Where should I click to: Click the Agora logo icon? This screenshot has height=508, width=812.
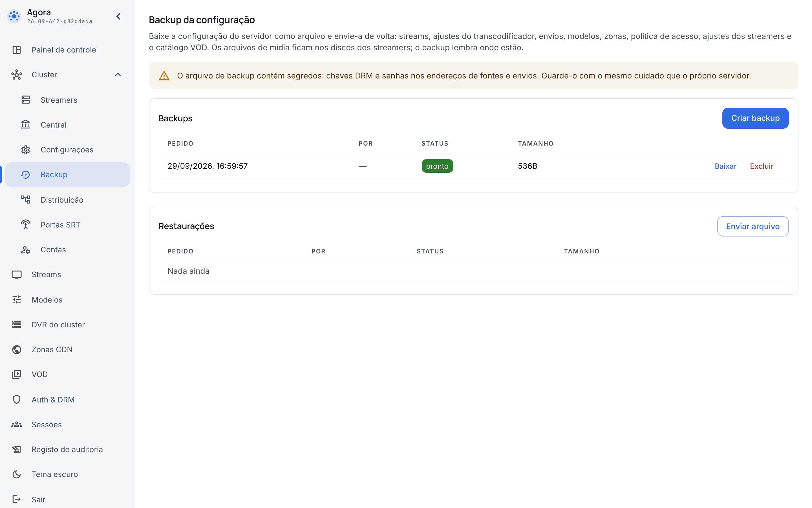14,16
